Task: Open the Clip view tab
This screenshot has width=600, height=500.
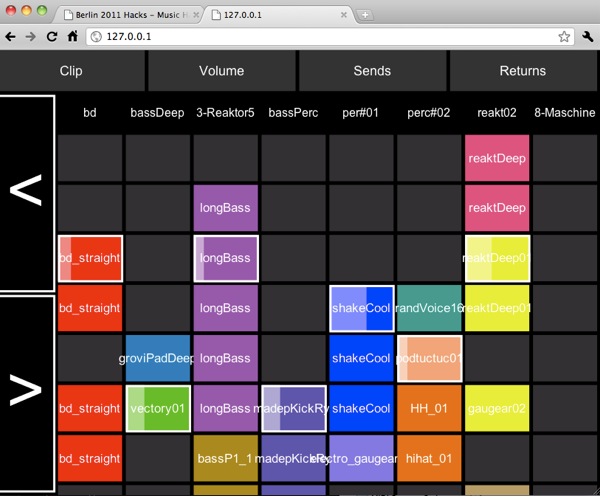Action: 72,71
